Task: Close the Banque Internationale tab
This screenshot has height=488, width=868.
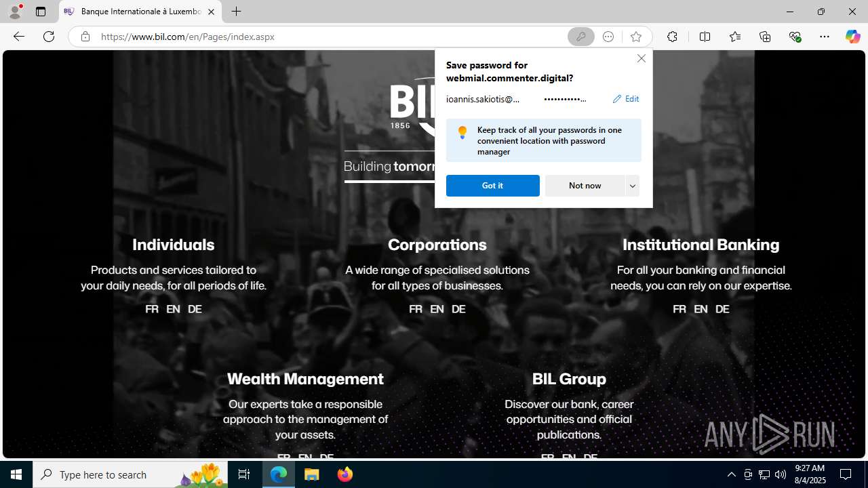Action: click(x=211, y=12)
